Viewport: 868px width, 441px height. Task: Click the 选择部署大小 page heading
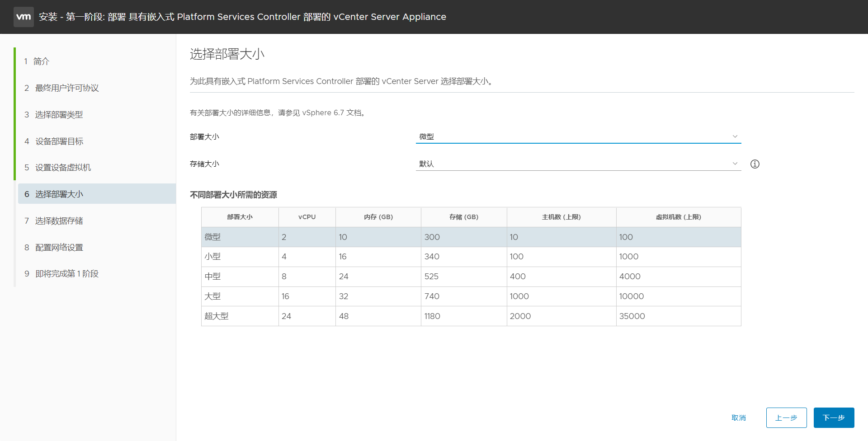(227, 54)
